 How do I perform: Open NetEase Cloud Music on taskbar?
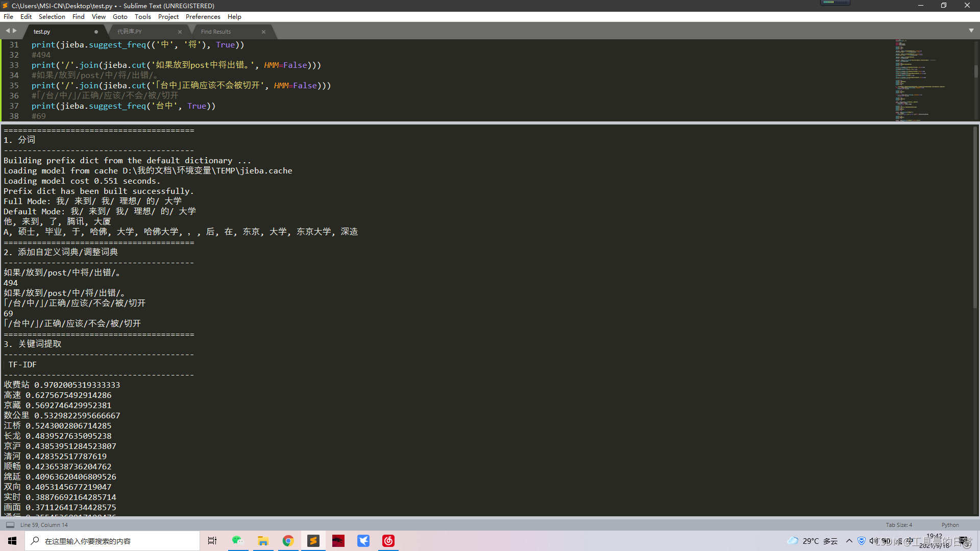point(388,541)
